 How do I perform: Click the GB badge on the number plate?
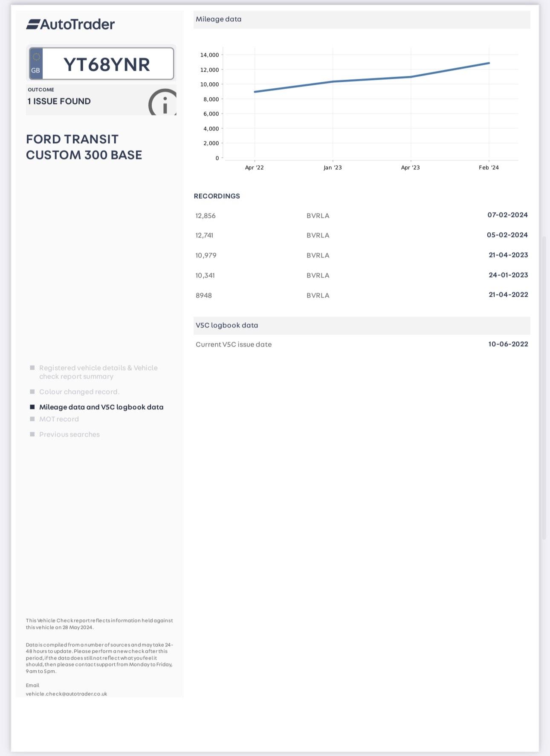pos(36,64)
